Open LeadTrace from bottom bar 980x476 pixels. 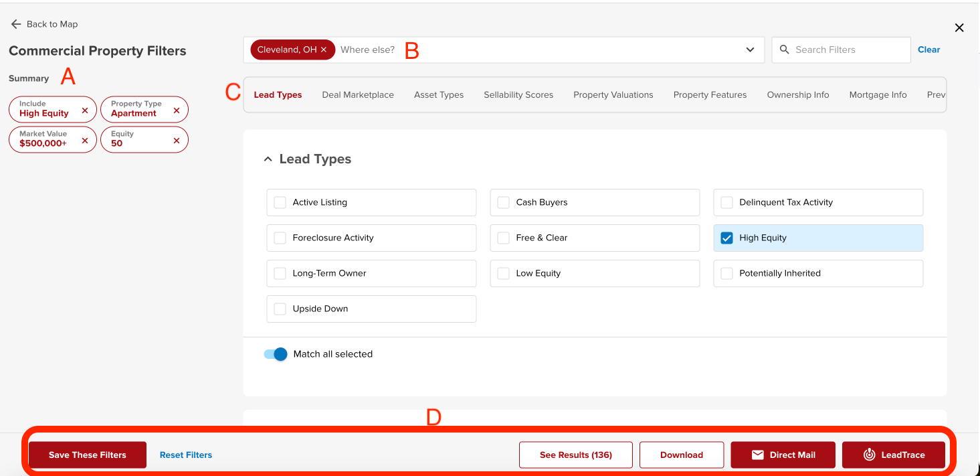893,455
